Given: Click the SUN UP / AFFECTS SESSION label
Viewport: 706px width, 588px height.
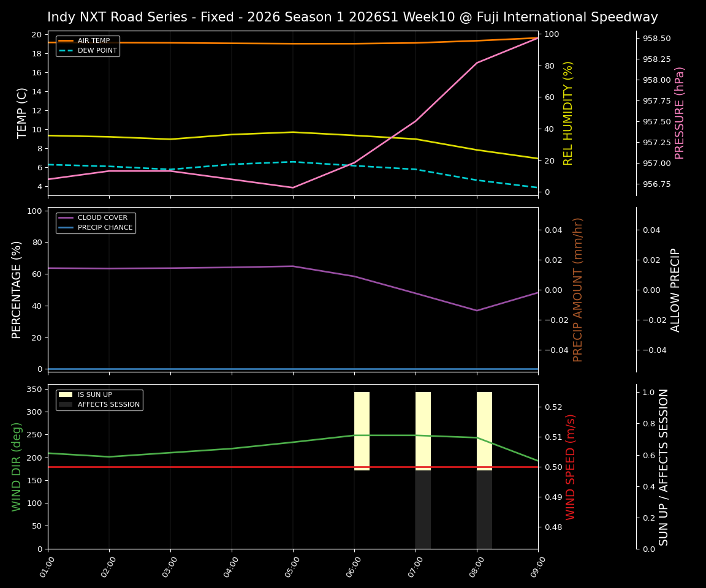Looking at the screenshot, I should pyautogui.click(x=664, y=468).
